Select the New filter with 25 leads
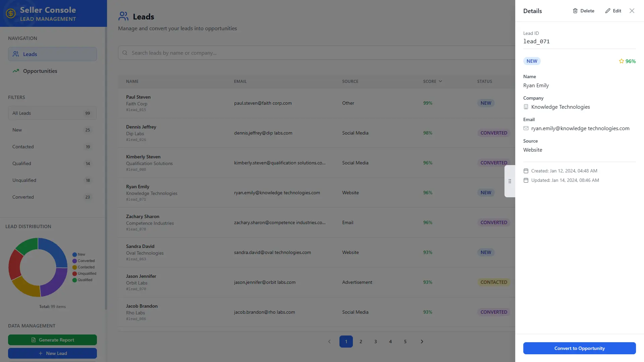Viewport: 644px width, 362px height. pos(52,130)
